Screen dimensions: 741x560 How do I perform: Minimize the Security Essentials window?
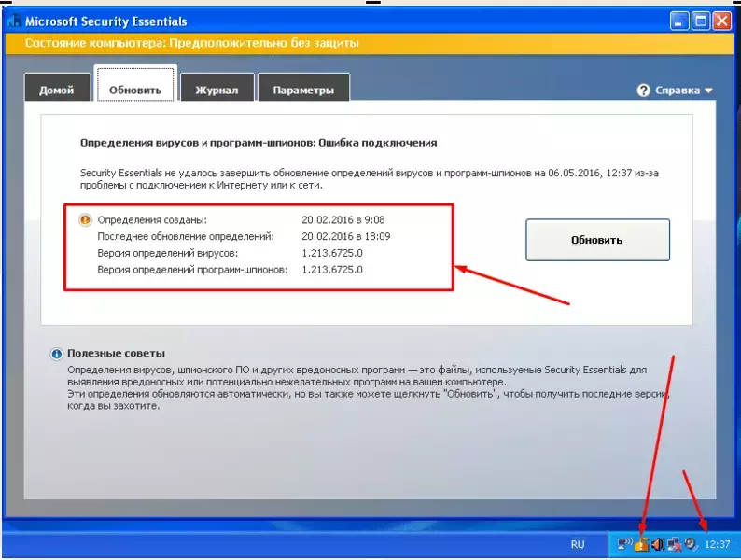(x=678, y=21)
